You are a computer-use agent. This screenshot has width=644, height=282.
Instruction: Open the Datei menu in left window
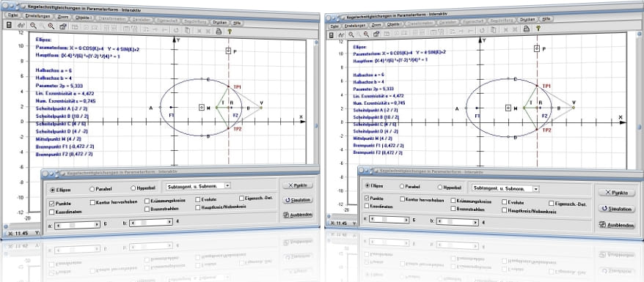pyautogui.click(x=12, y=15)
